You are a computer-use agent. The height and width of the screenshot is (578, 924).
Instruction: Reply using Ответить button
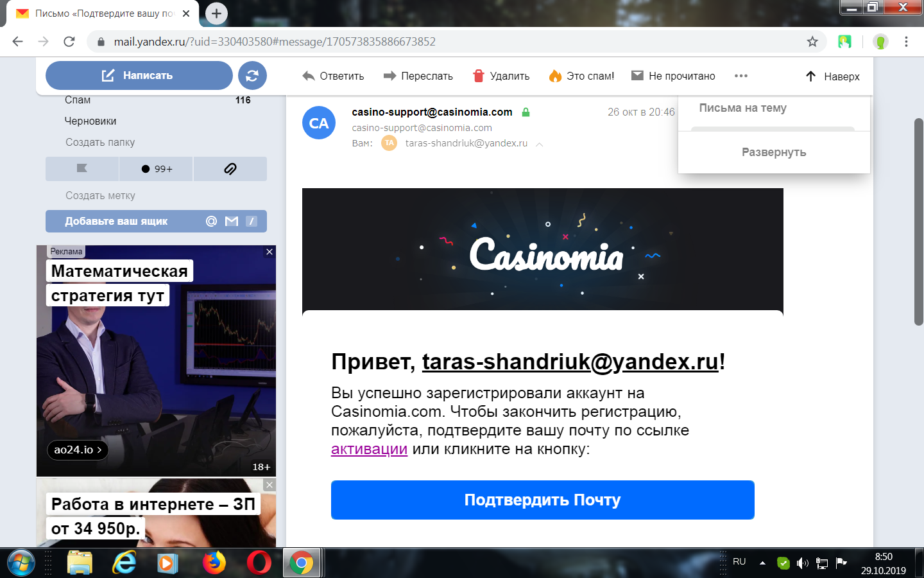coord(333,76)
